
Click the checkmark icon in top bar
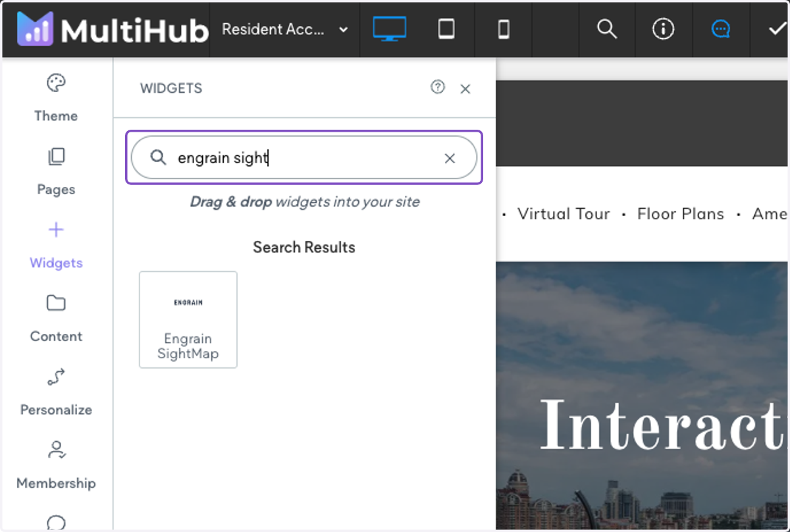point(777,30)
